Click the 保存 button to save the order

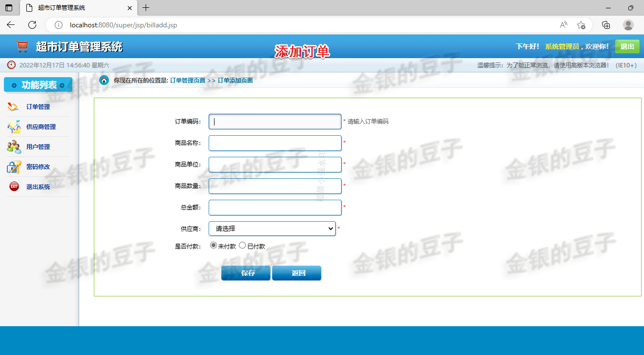click(x=246, y=273)
